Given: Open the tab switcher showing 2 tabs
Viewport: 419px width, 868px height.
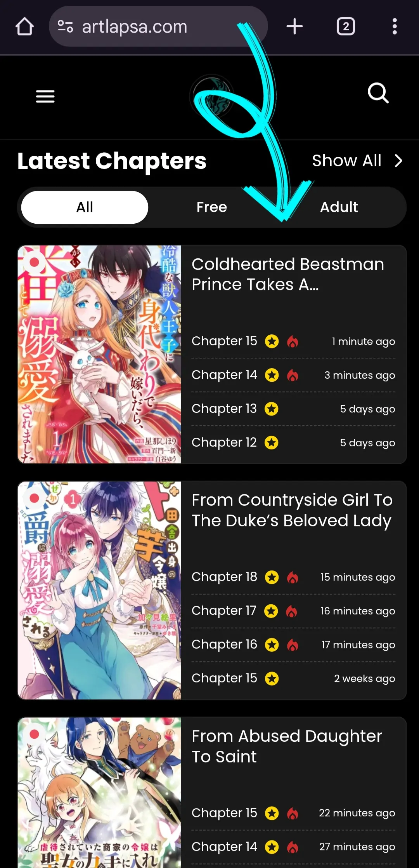Looking at the screenshot, I should click(x=346, y=26).
